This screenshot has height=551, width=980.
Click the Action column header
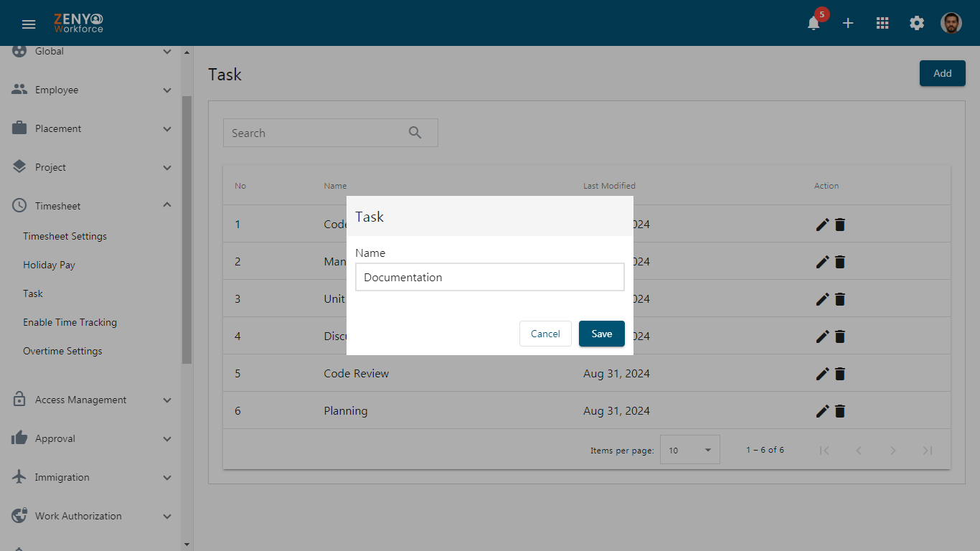point(826,186)
